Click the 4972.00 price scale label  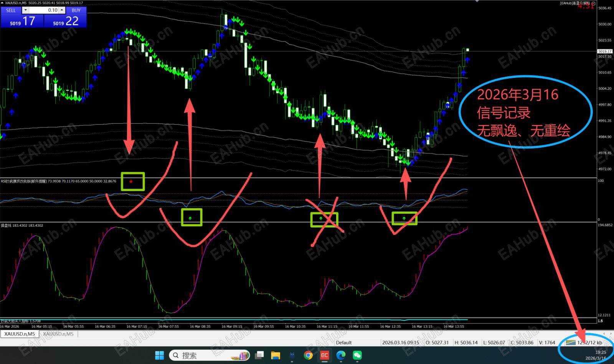click(x=605, y=169)
